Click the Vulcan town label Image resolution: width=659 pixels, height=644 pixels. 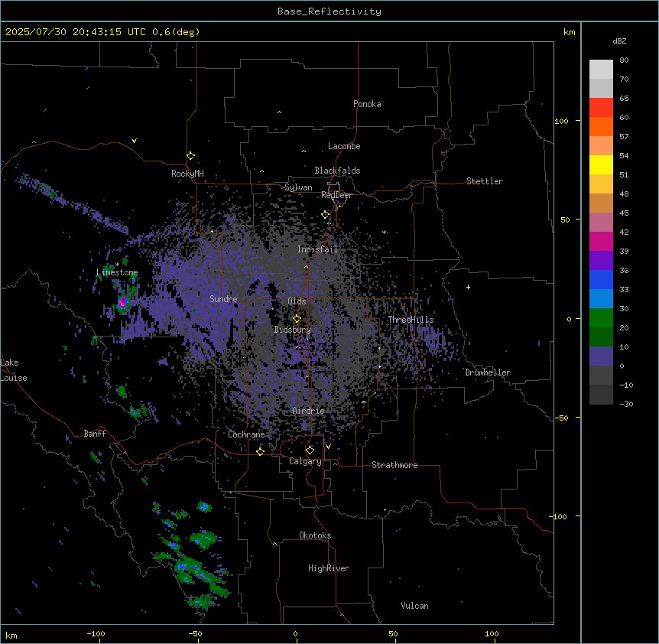pos(415,606)
